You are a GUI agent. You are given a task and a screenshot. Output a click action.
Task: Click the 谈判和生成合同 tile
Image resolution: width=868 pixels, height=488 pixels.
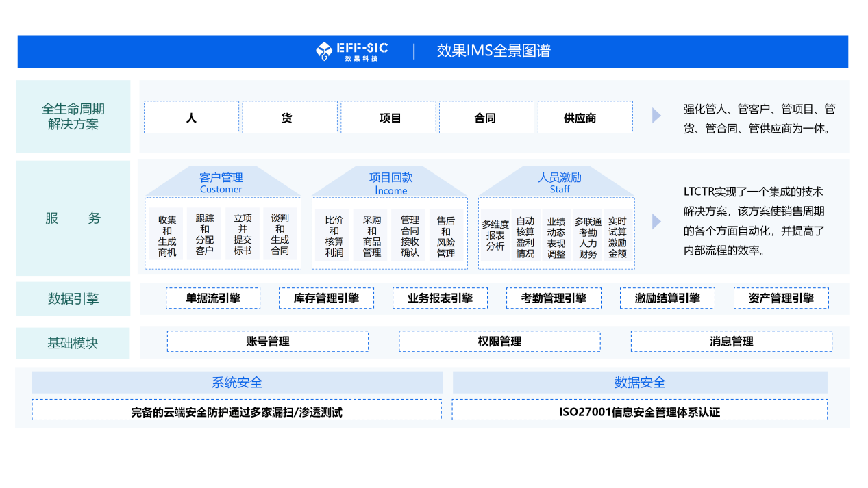[280, 234]
